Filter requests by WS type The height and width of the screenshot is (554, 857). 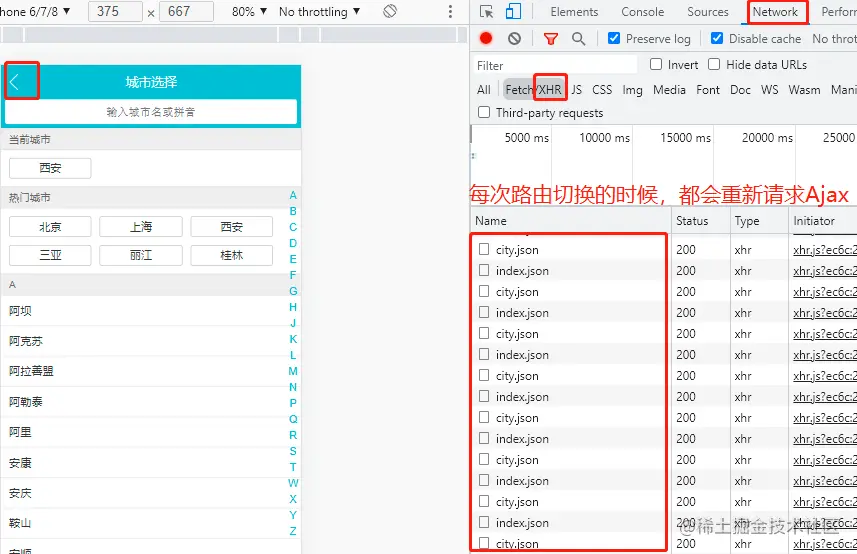(x=770, y=90)
